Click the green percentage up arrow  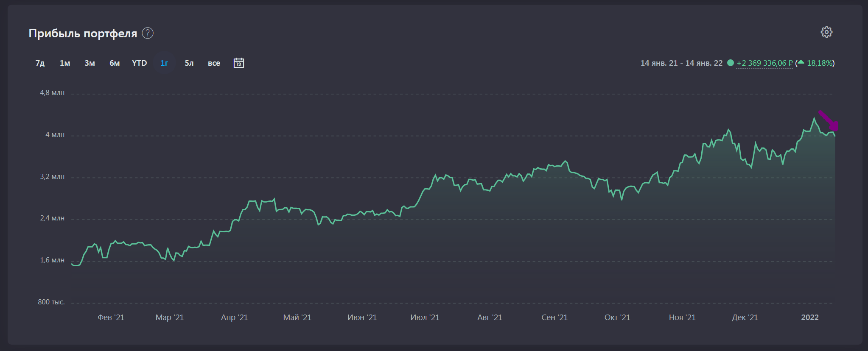tap(801, 63)
